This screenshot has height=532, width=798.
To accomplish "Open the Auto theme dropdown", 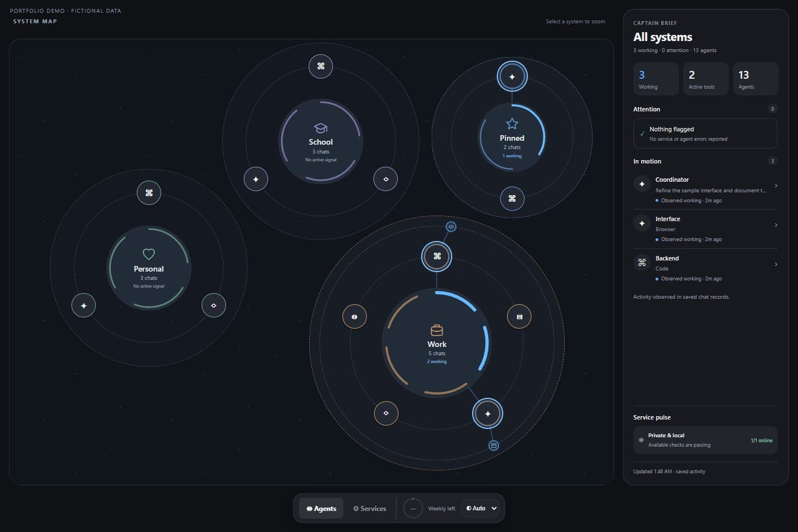I will pos(480,508).
